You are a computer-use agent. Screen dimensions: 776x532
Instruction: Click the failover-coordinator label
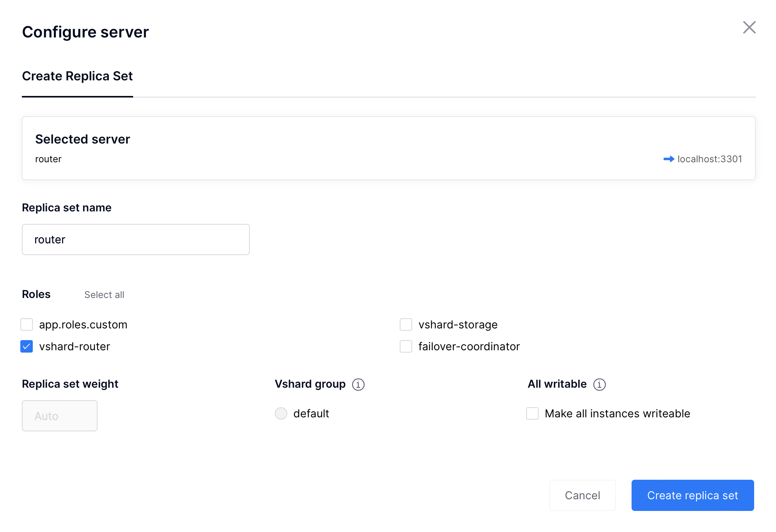469,346
